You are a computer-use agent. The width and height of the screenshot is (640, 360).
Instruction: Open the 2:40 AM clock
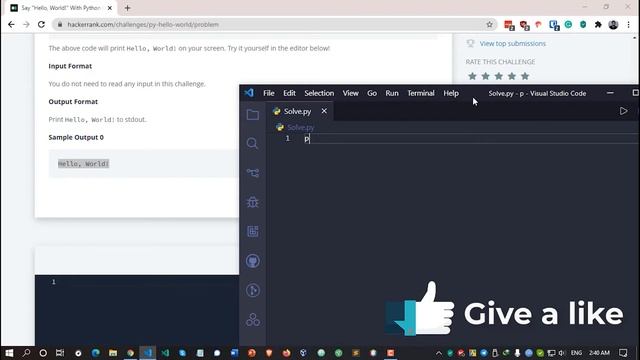[599, 353]
